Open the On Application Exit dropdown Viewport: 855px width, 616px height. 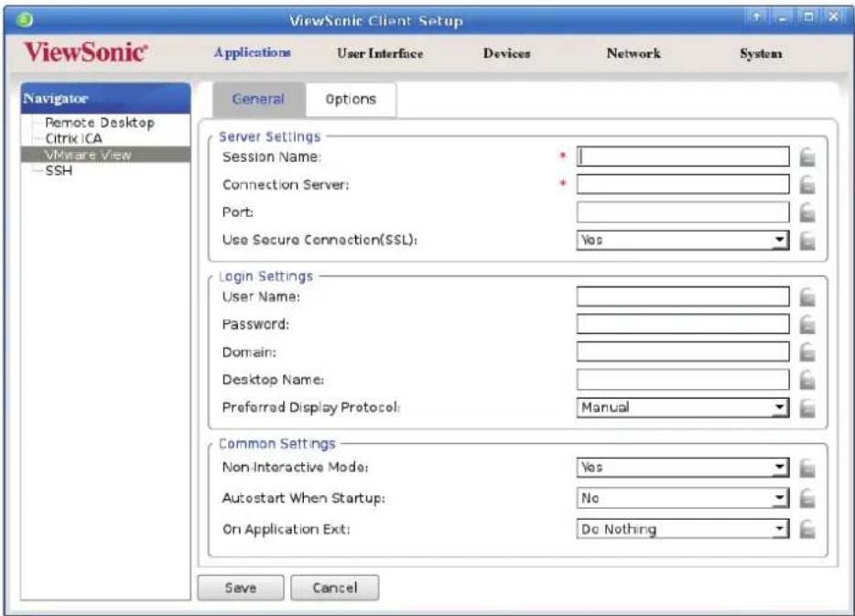(683, 529)
